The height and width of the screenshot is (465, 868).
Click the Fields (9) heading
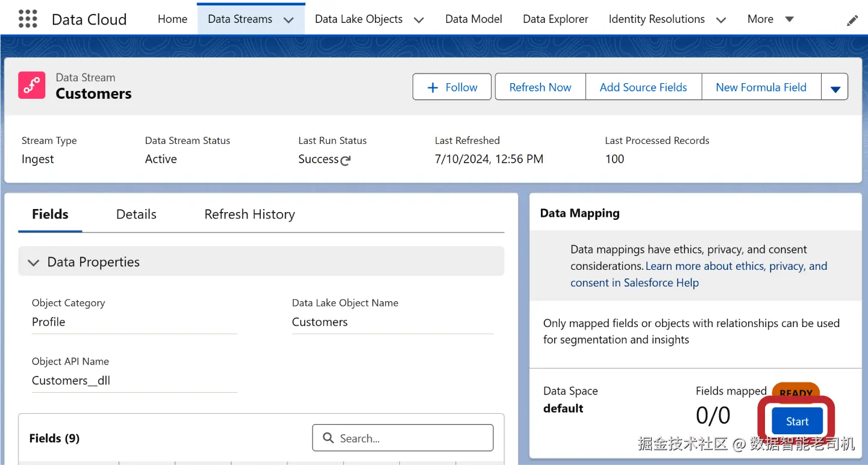click(54, 438)
